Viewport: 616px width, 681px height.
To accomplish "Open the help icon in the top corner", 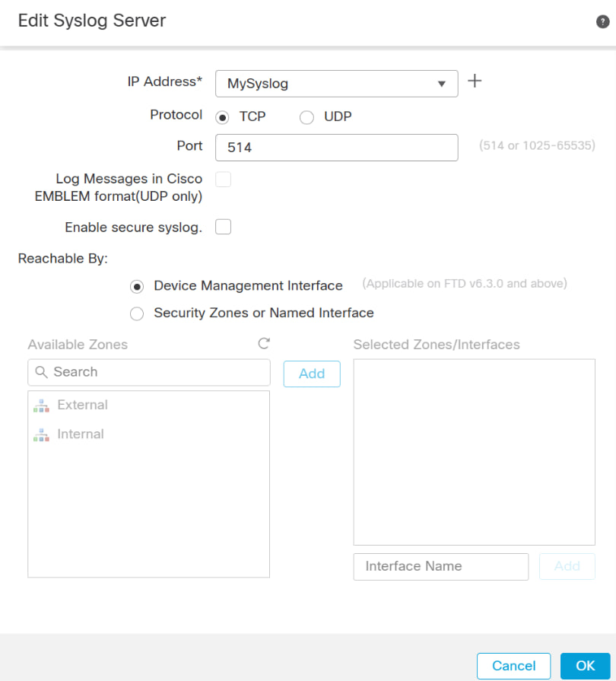I will 602,21.
